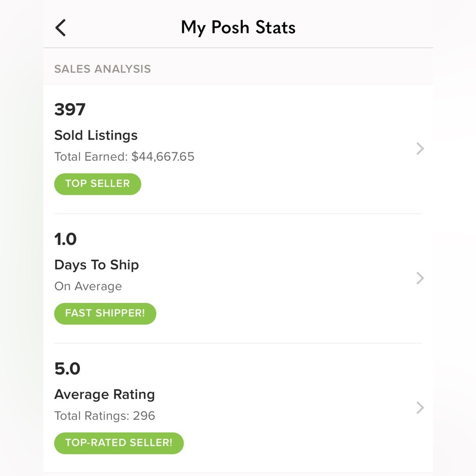Select the Total Ratings: 296 text

tap(105, 416)
